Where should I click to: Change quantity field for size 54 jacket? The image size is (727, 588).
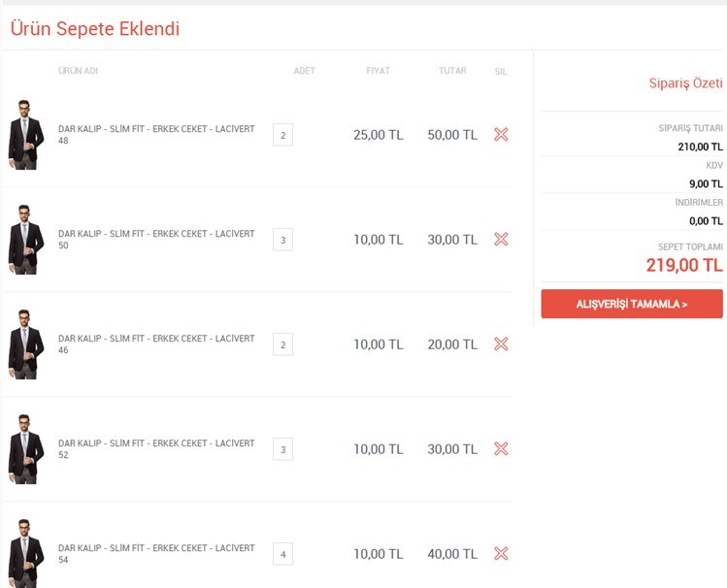282,554
